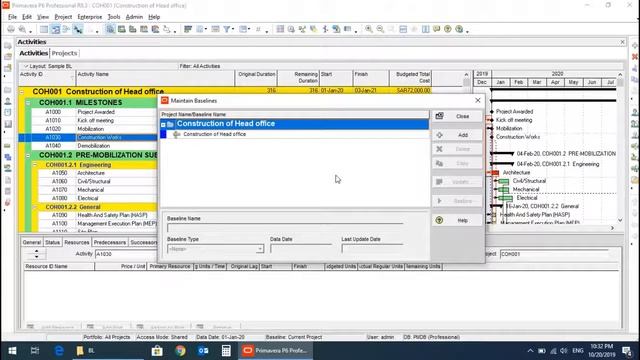This screenshot has width=640, height=360.
Task: Open the Admin menu
Action: coord(134,17)
